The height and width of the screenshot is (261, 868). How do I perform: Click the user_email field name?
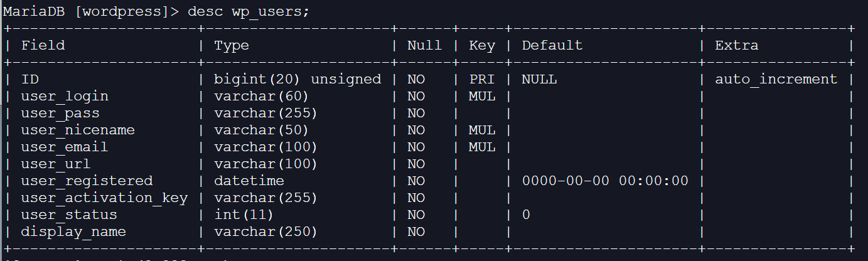65,147
